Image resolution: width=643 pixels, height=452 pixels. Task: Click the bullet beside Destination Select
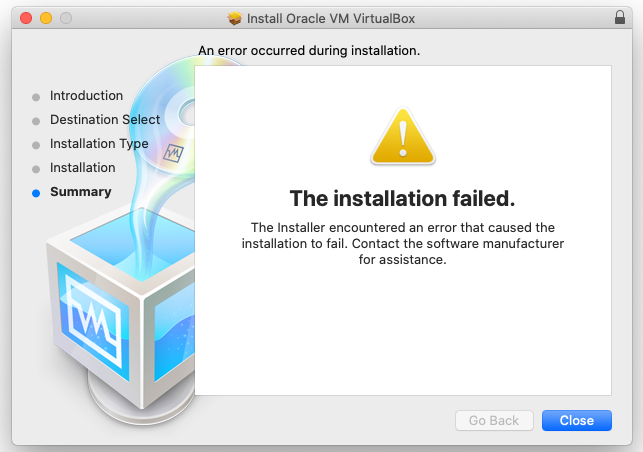pyautogui.click(x=36, y=121)
